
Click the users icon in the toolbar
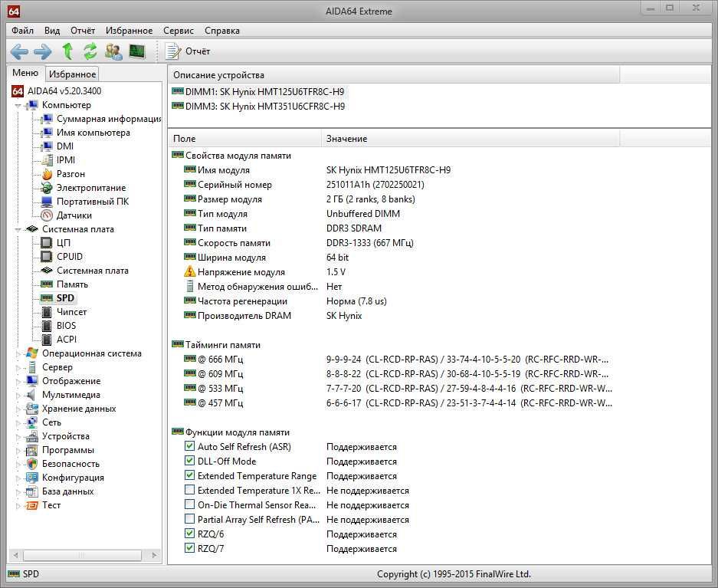(113, 51)
